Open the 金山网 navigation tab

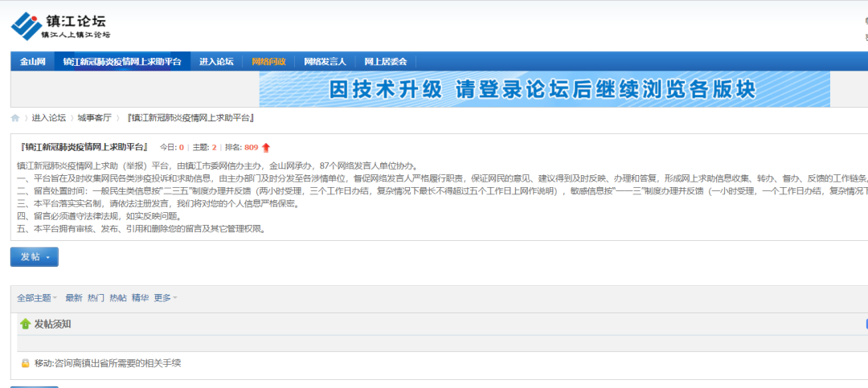pos(33,62)
